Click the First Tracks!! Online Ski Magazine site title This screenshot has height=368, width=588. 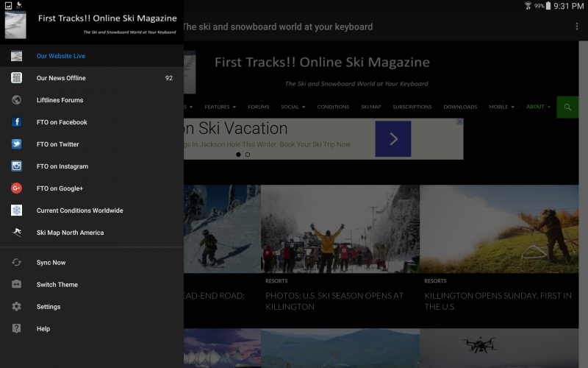322,63
